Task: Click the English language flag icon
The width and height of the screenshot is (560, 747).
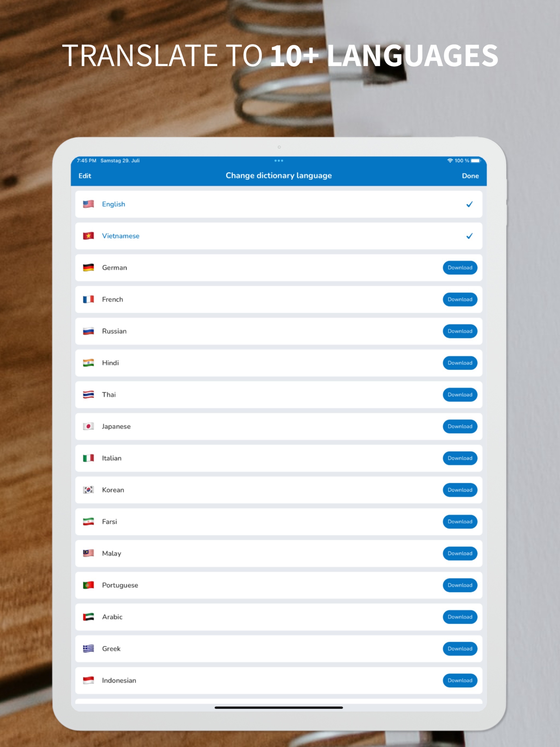Action: click(89, 204)
